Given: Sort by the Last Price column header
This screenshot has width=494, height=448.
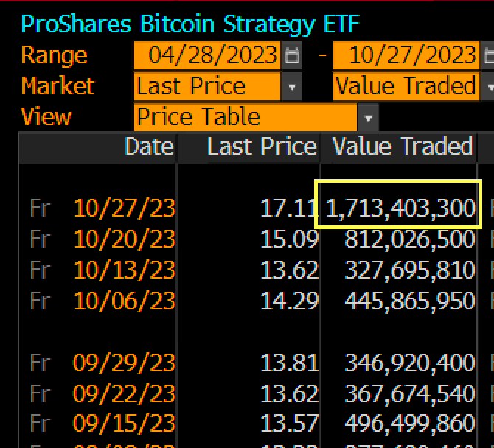Looking at the screenshot, I should pyautogui.click(x=261, y=147).
